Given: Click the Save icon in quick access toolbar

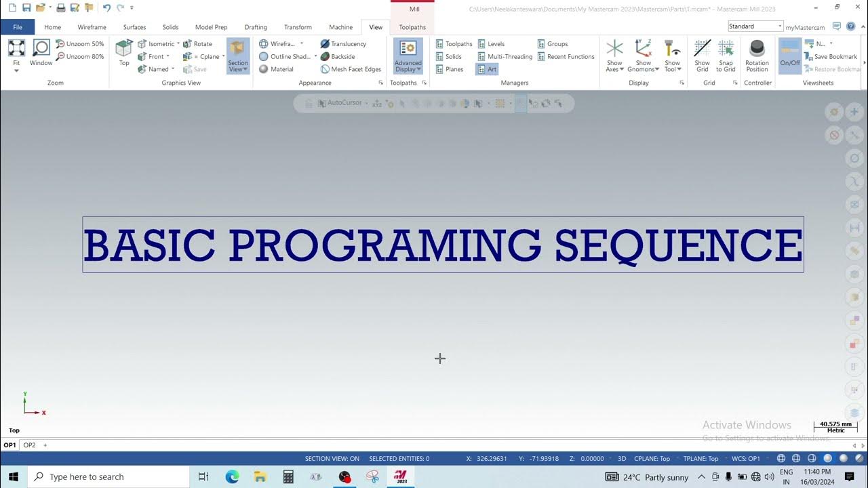Looking at the screenshot, I should 26,7.
